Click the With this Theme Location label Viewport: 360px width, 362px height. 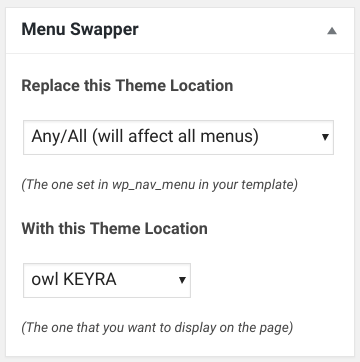click(x=115, y=229)
